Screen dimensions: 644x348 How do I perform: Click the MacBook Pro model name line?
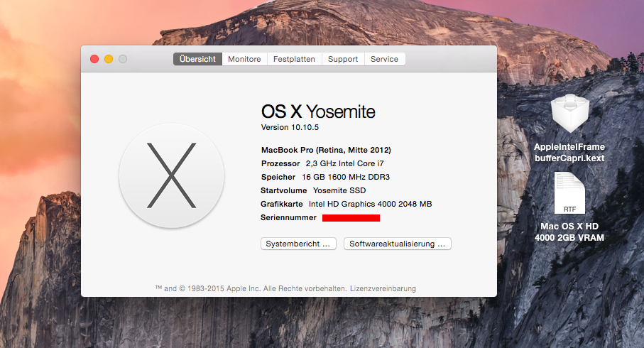[326, 150]
